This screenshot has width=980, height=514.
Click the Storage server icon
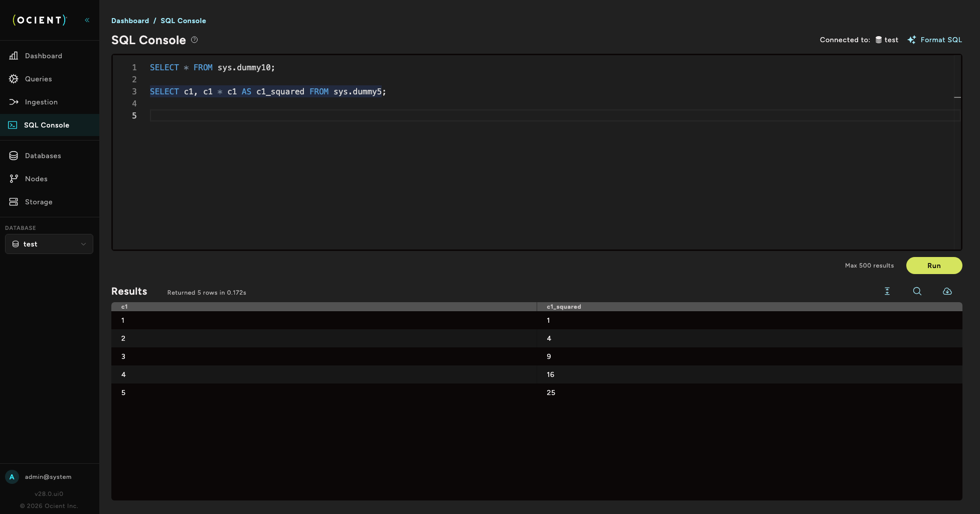[14, 202]
